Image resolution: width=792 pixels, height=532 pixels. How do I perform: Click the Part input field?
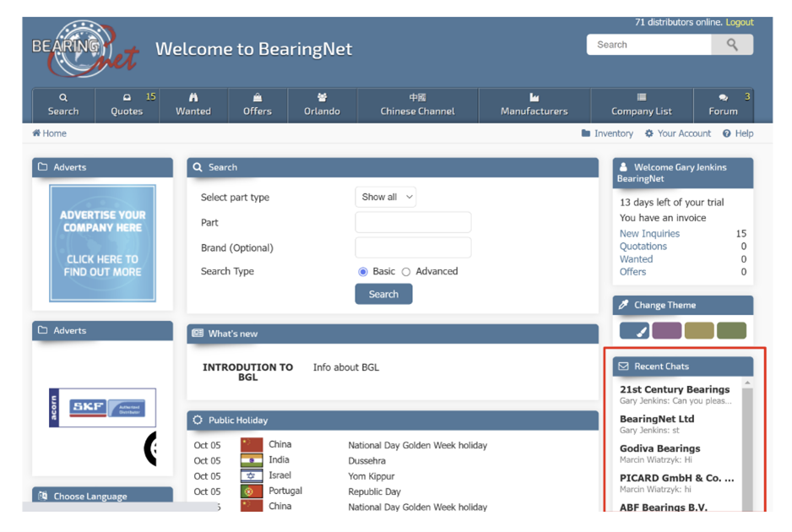[x=413, y=222]
